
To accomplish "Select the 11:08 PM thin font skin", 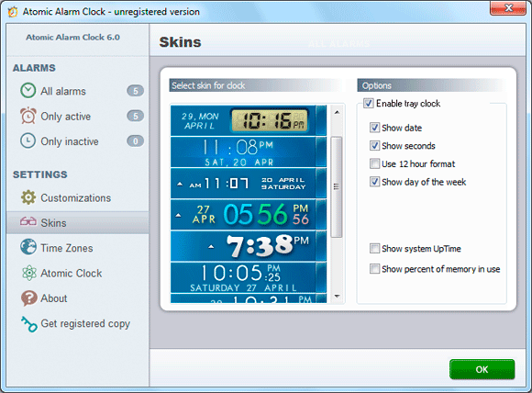I will click(249, 152).
